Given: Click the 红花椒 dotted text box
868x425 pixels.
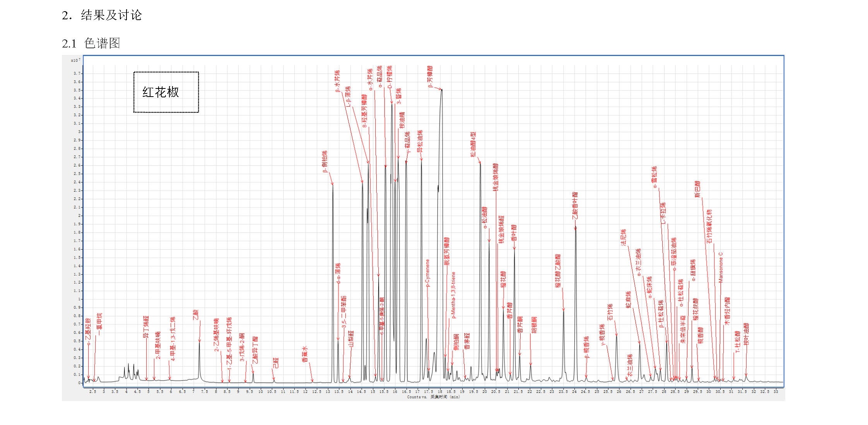Looking at the screenshot, I should pyautogui.click(x=166, y=92).
